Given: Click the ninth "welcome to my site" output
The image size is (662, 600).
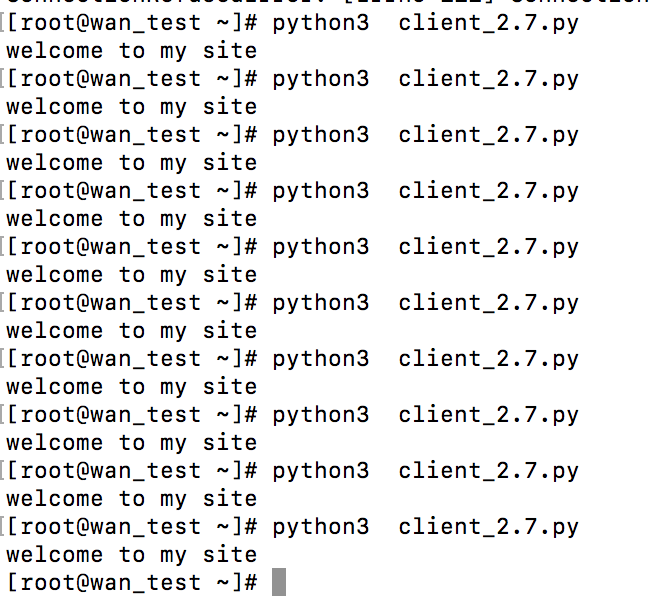Looking at the screenshot, I should [131, 498].
